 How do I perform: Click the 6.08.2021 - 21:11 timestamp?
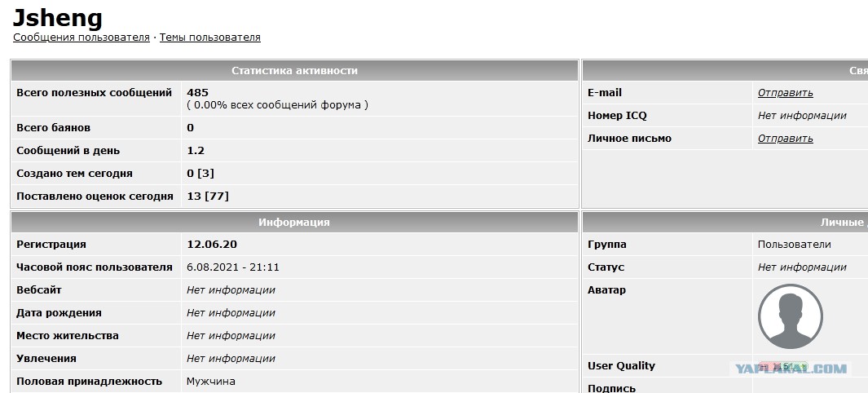click(233, 267)
